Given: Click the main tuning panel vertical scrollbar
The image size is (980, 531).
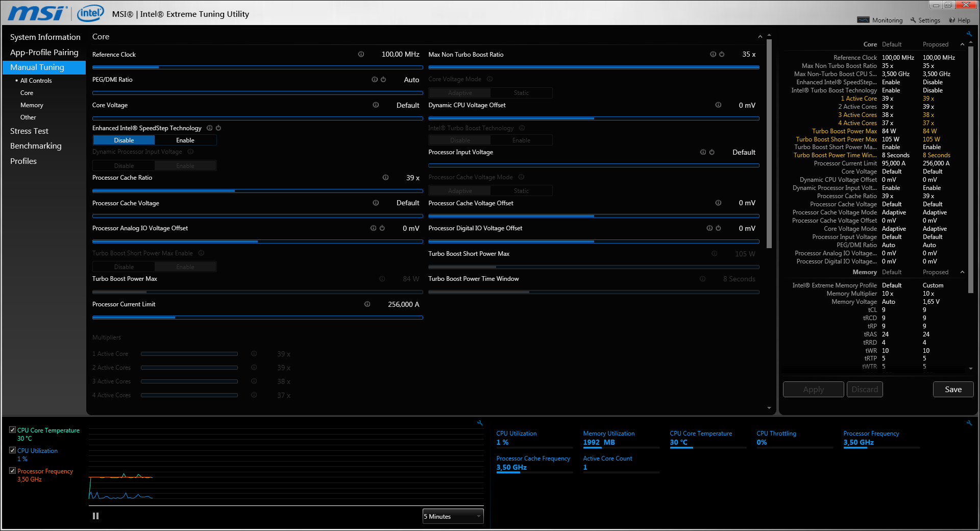Looking at the screenshot, I should point(769,143).
